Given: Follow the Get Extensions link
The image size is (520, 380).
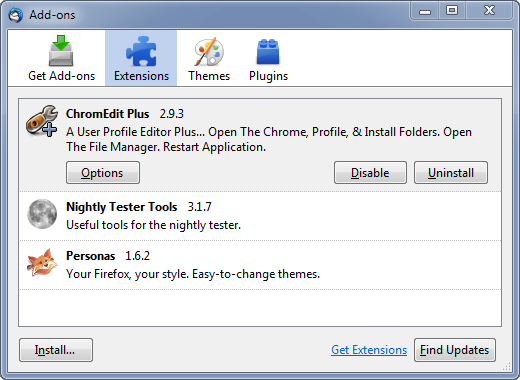Looking at the screenshot, I should point(369,350).
